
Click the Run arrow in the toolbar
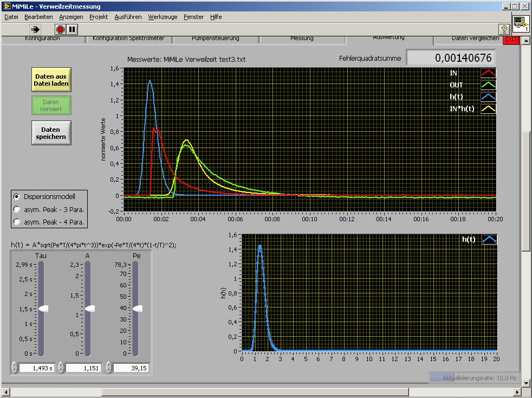36,29
